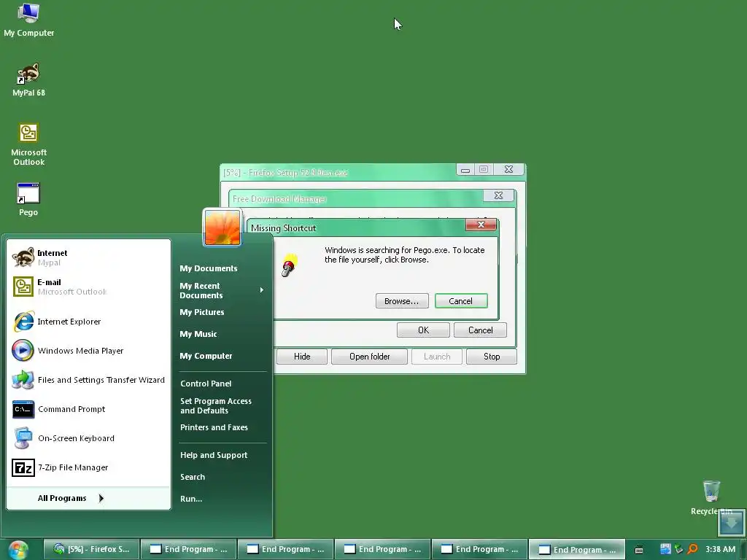747x560 pixels.
Task: Select the Microsoft Outlook desktop icon
Action: pyautogui.click(x=28, y=144)
